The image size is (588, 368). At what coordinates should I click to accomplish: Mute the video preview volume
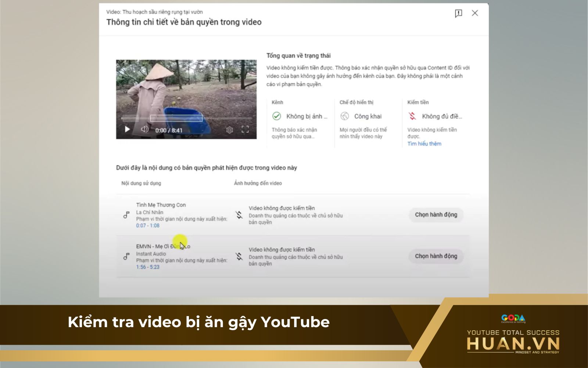click(x=145, y=129)
